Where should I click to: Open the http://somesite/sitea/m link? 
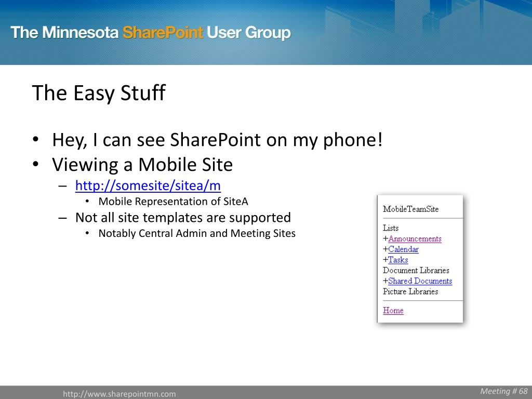click(x=148, y=185)
